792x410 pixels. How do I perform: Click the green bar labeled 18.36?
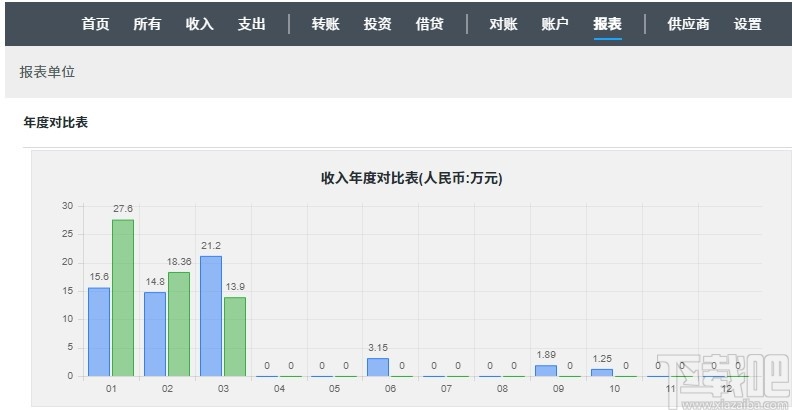[179, 324]
